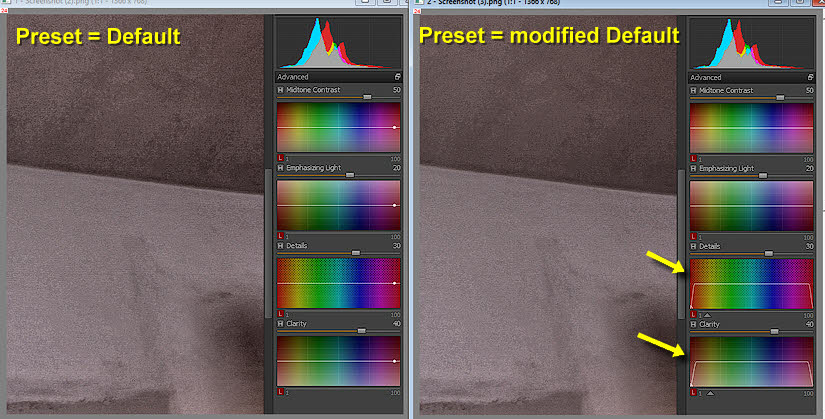Click red L icon under Emphasizing Light curve, Default panel

[x=281, y=236]
